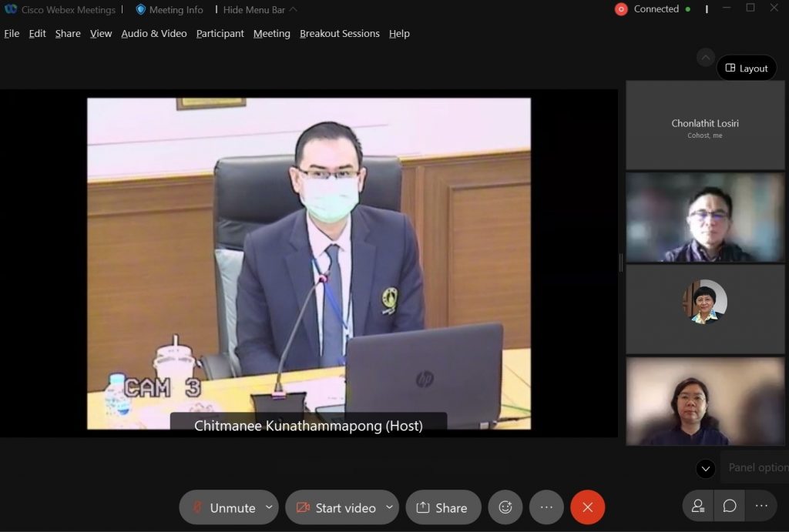Image resolution: width=789 pixels, height=532 pixels.
Task: Open the reactions emoji button
Action: click(505, 507)
